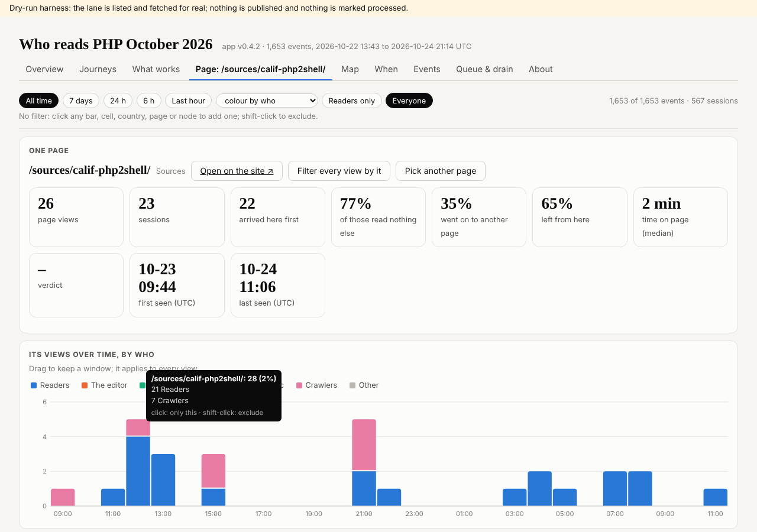
Task: Go to the What works tab
Action: pyautogui.click(x=156, y=69)
